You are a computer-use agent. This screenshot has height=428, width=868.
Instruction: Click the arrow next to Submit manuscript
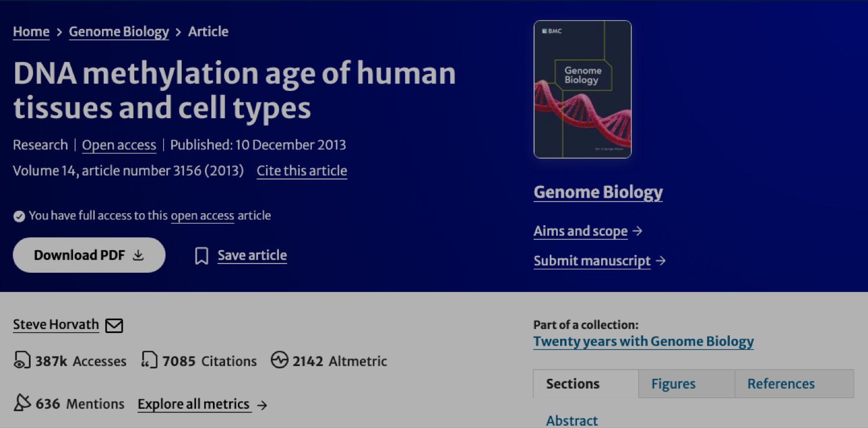pos(661,261)
